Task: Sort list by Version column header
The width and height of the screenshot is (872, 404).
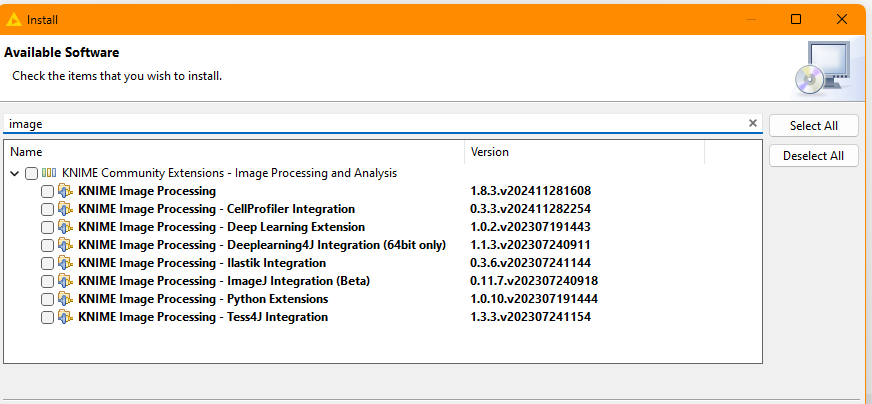Action: click(585, 152)
